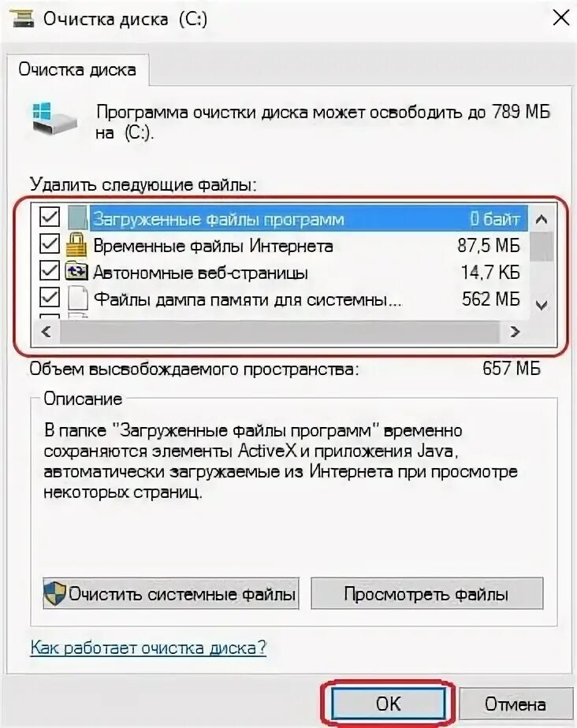
Task: Click the file list scroll up arrow
Action: (542, 219)
